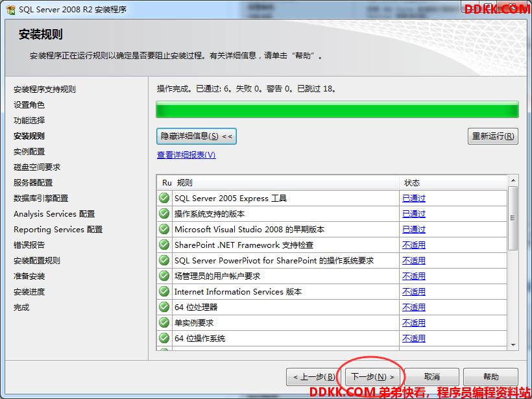Screen dimensions: 532x399
Task: Open the 查看详细报表(V) link
Action: (x=186, y=155)
